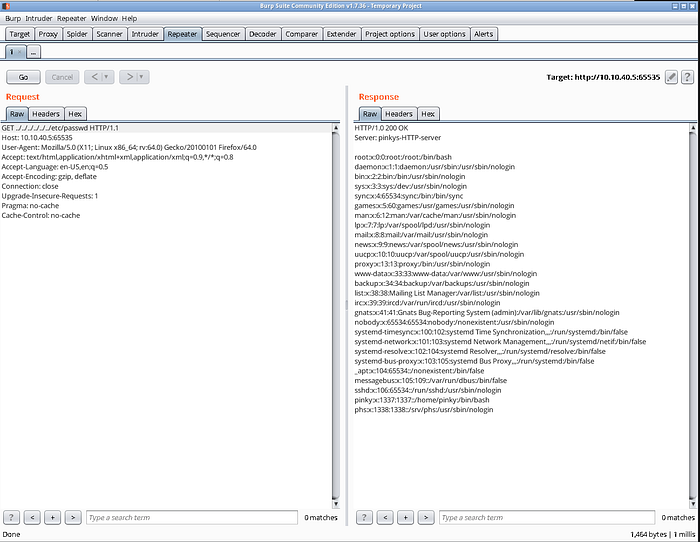Open the Repeater help question-mark icon

pos(687,77)
